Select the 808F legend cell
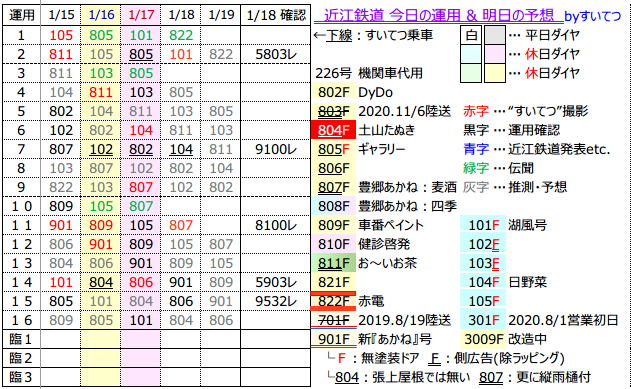 point(334,206)
